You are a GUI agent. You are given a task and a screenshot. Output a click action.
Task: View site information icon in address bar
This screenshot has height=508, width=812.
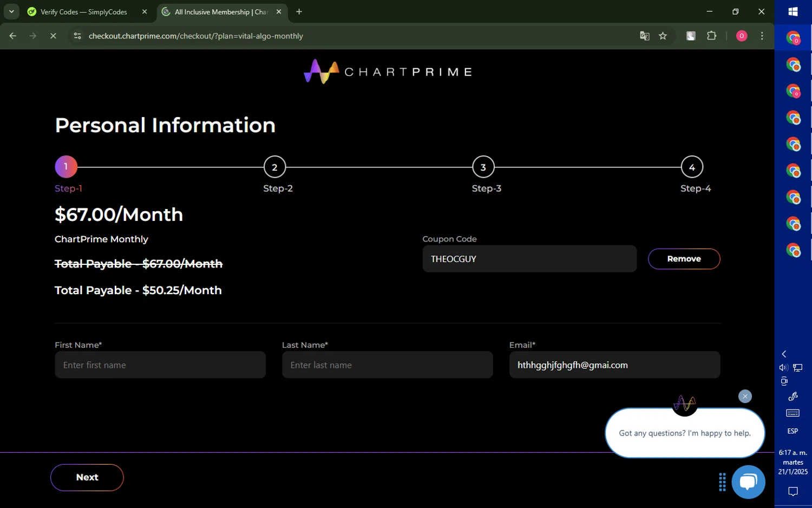click(x=77, y=36)
